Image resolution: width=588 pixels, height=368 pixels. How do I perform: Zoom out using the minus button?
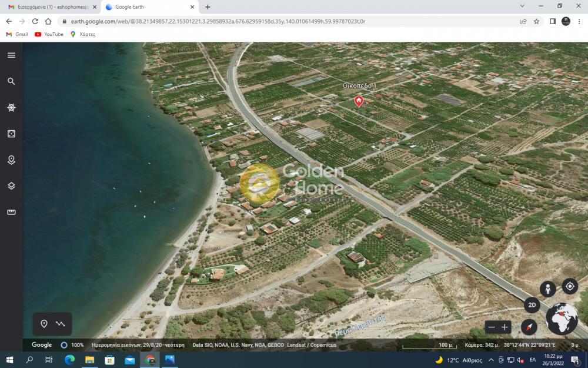(x=492, y=327)
